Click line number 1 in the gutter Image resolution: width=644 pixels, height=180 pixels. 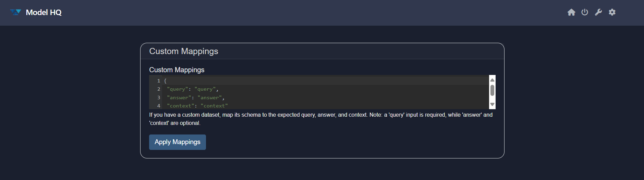pyautogui.click(x=159, y=81)
